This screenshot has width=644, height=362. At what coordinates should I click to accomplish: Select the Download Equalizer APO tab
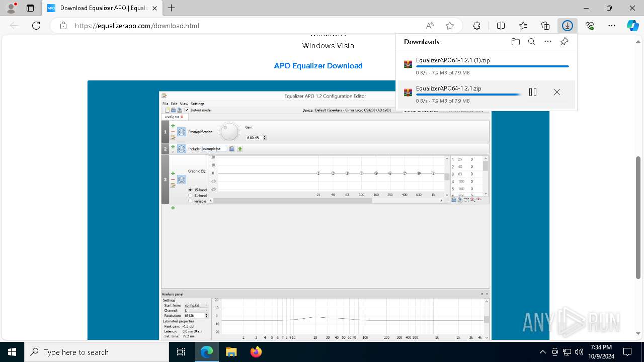pyautogui.click(x=102, y=8)
